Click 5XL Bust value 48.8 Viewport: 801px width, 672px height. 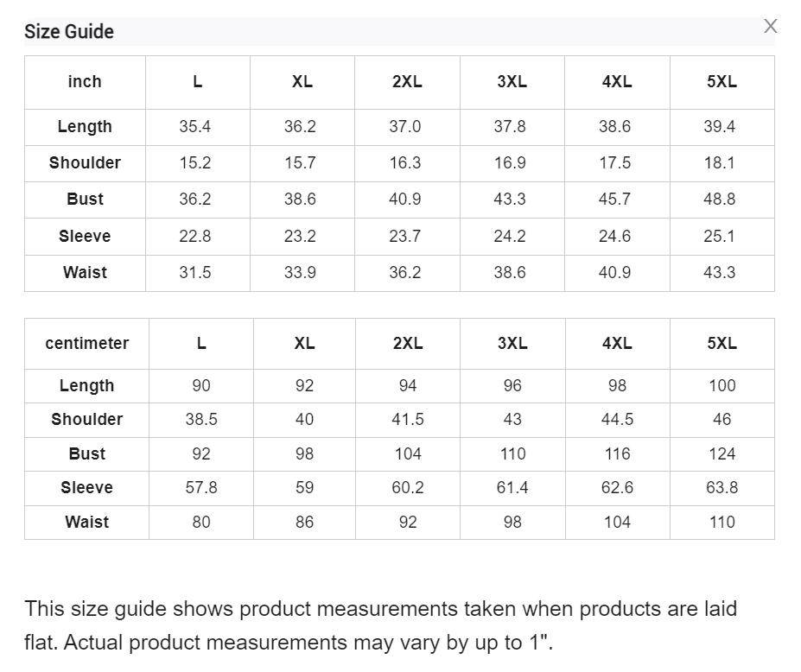click(x=719, y=200)
